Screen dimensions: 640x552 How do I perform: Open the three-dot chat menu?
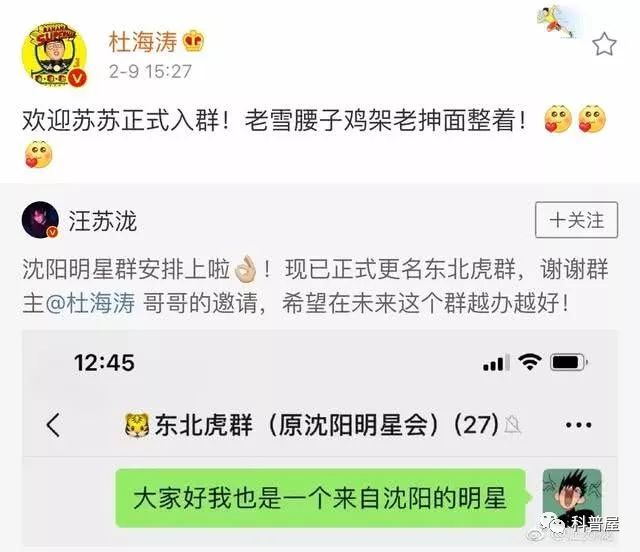coord(578,425)
